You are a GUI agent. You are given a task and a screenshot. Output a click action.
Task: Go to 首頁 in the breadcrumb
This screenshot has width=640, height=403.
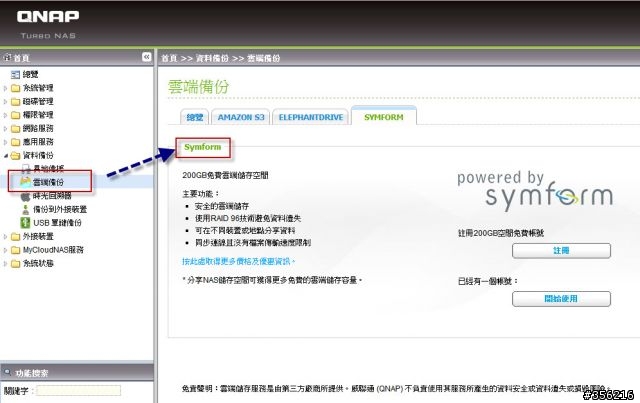pyautogui.click(x=169, y=58)
